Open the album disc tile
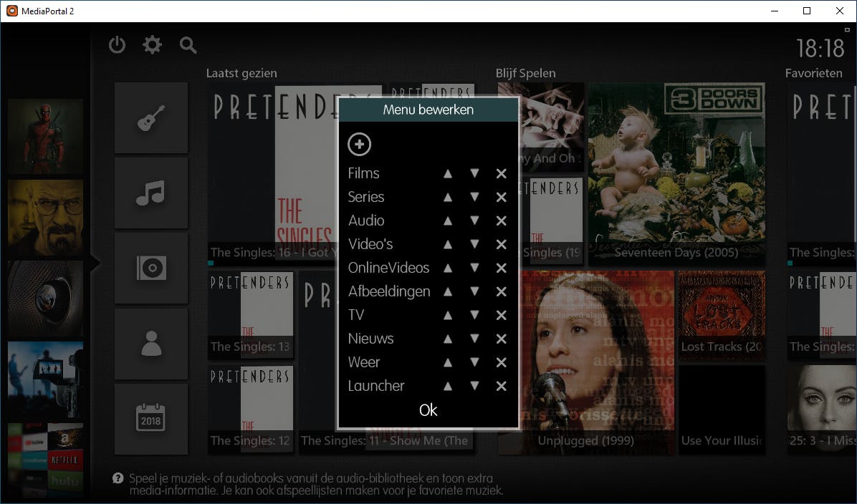The height and width of the screenshot is (504, 857). coord(151,268)
